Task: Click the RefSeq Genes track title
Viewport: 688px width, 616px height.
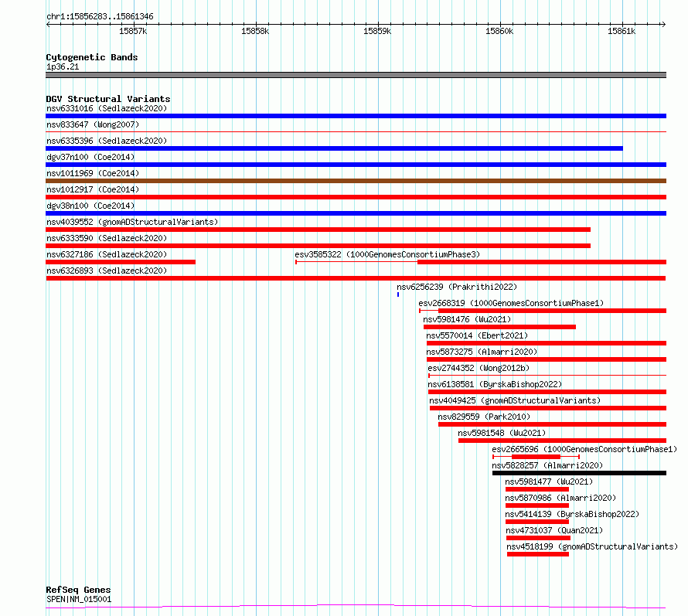Action: (78, 590)
